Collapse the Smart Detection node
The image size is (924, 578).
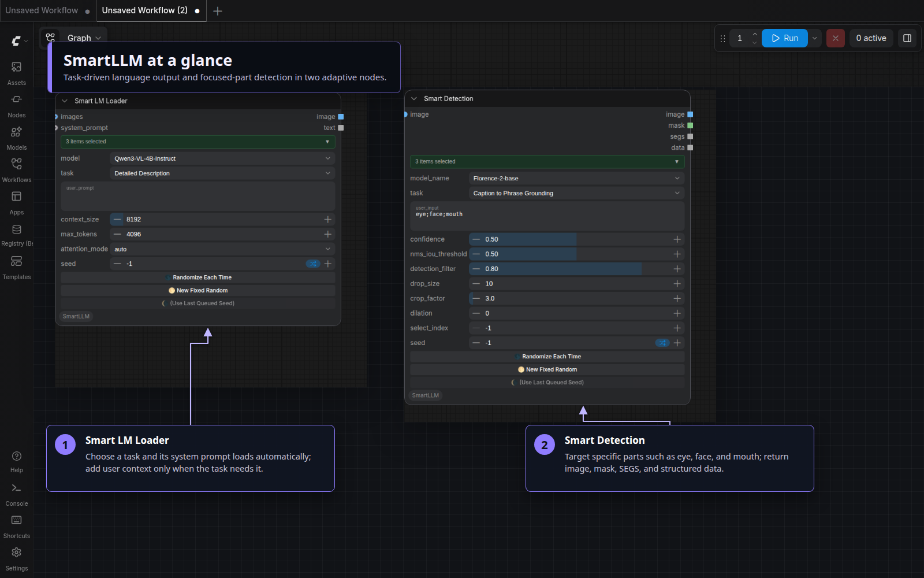coord(414,99)
